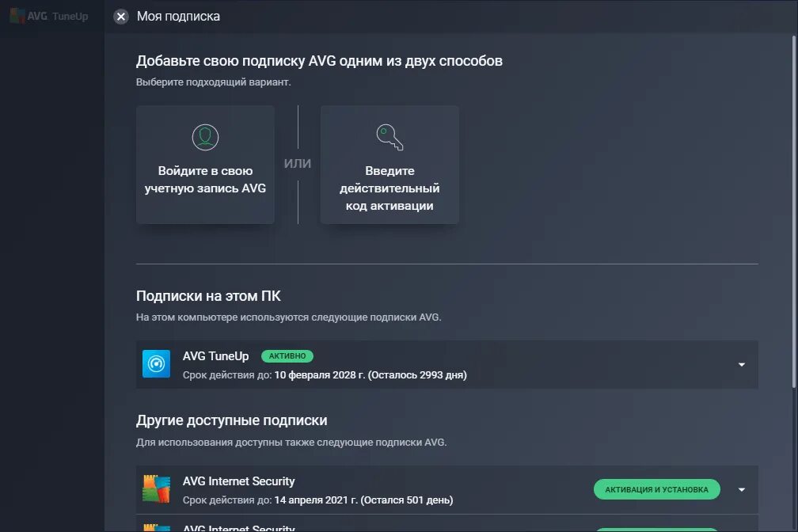Screen dimensions: 798x532
Task: Click the AVG Internet Security name in first row
Action: tap(239, 481)
